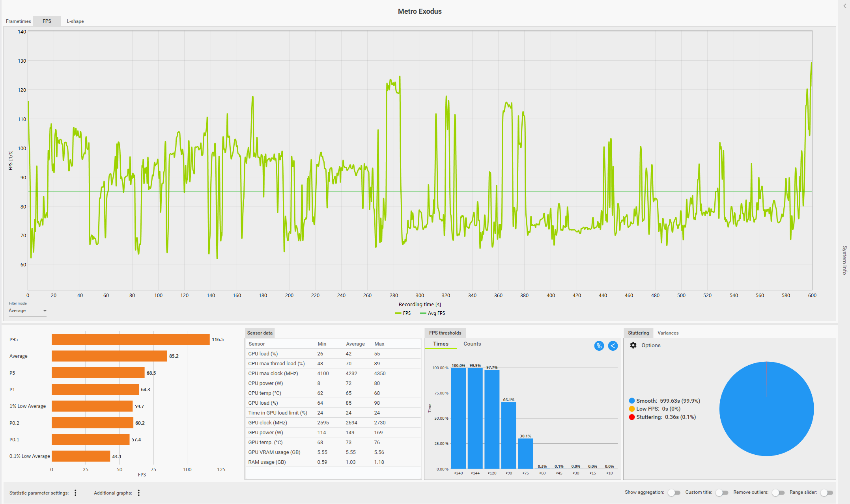The image size is (850, 504).
Task: Open the Filter mode Average dropdown
Action: click(28, 311)
